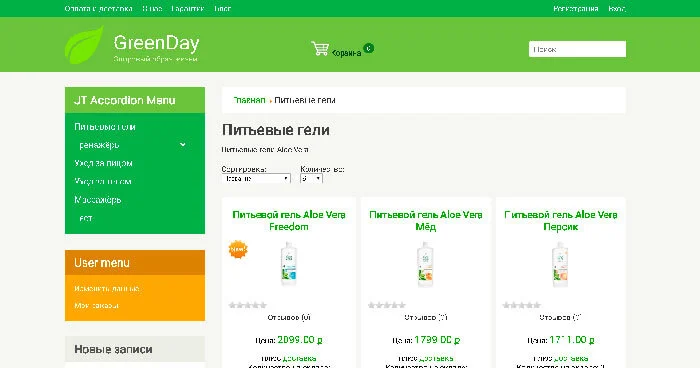700x368 pixels.
Task: Select Питьевые гели in accordion menu
Action: click(x=105, y=127)
